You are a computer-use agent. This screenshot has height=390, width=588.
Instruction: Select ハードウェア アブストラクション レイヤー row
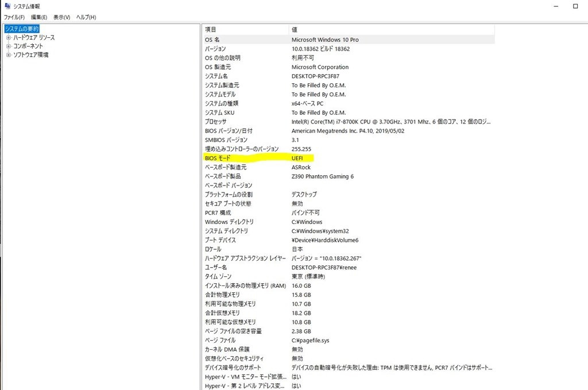click(x=349, y=258)
